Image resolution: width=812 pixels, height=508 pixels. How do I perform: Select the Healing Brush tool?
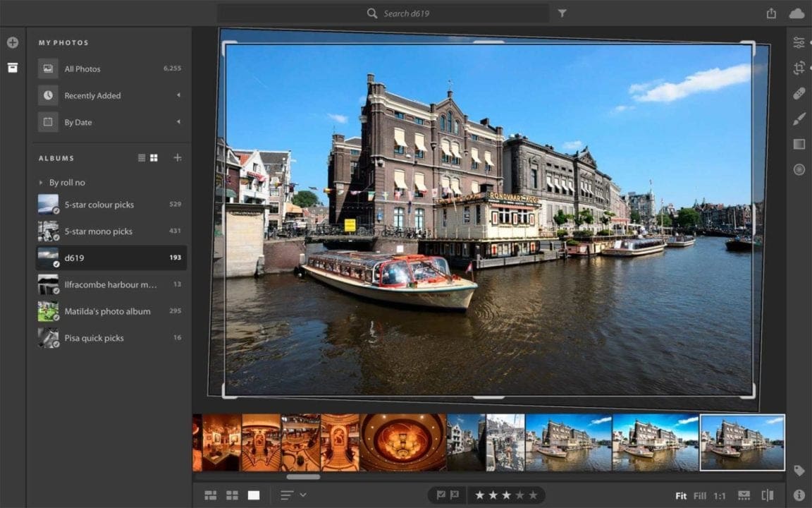click(799, 93)
